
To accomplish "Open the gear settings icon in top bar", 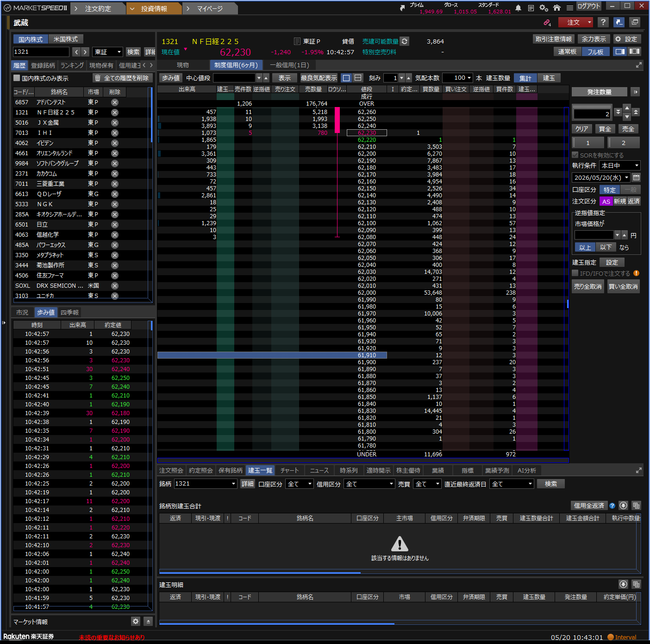I will pyautogui.click(x=544, y=8).
